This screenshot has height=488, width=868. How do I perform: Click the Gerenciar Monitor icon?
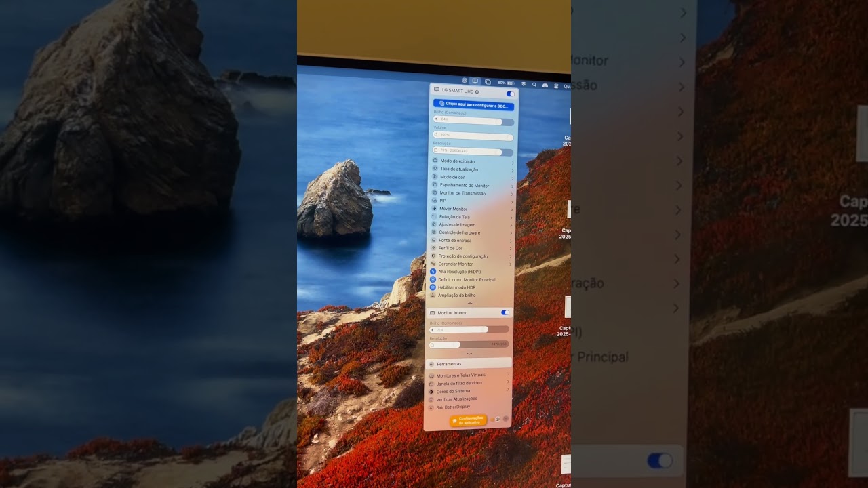click(433, 264)
